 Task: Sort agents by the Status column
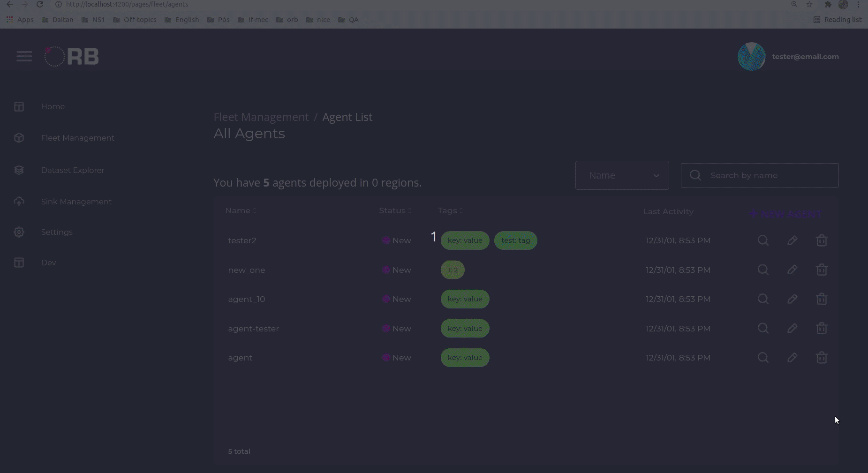[394, 210]
